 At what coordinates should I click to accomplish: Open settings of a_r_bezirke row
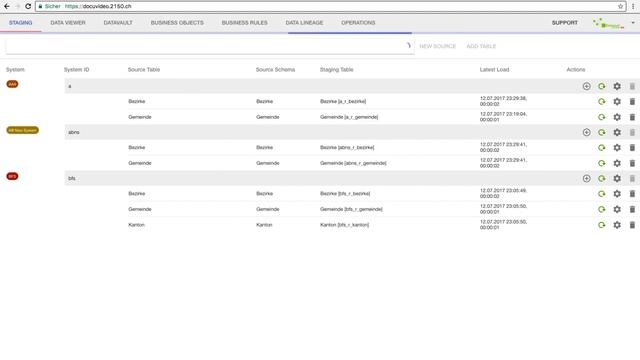tap(617, 102)
